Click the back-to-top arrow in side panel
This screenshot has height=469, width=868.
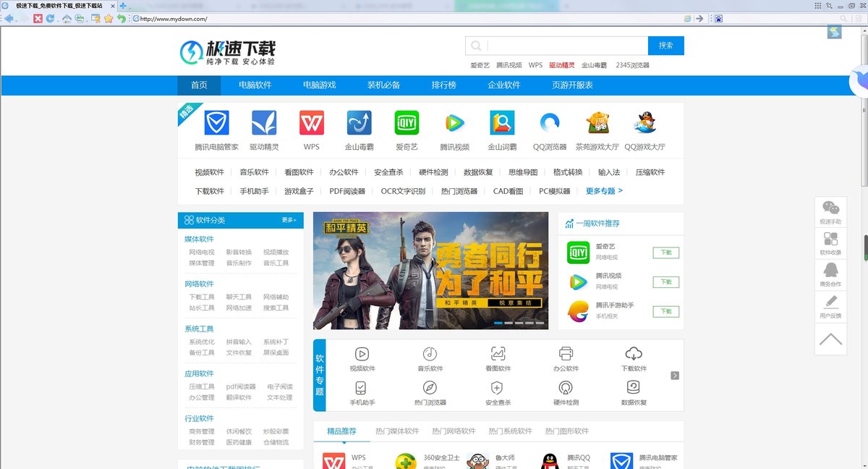(x=830, y=339)
